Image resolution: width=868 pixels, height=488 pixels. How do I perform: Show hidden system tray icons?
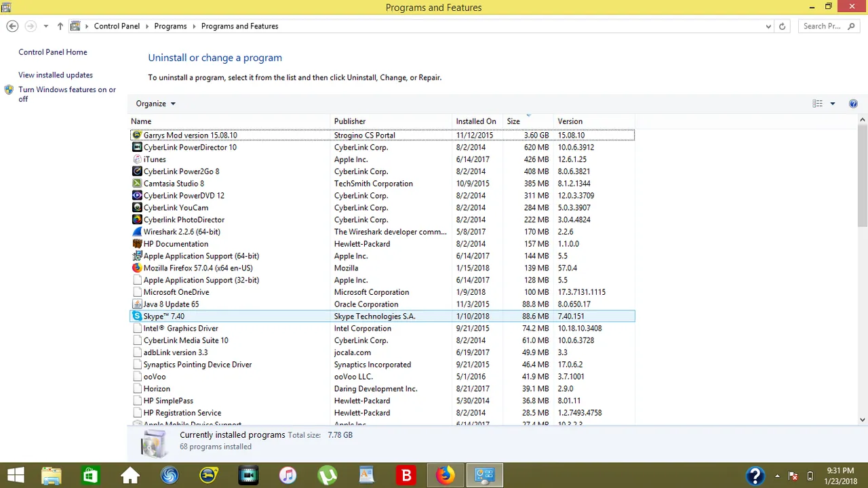point(777,475)
